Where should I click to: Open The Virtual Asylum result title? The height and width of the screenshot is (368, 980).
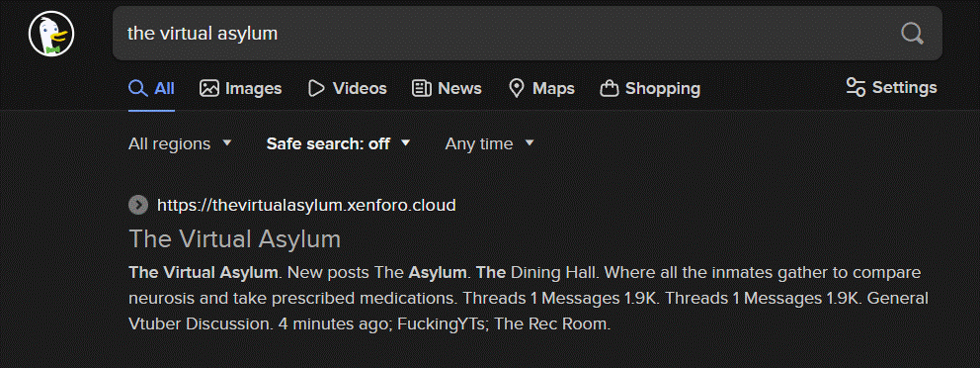(x=234, y=238)
